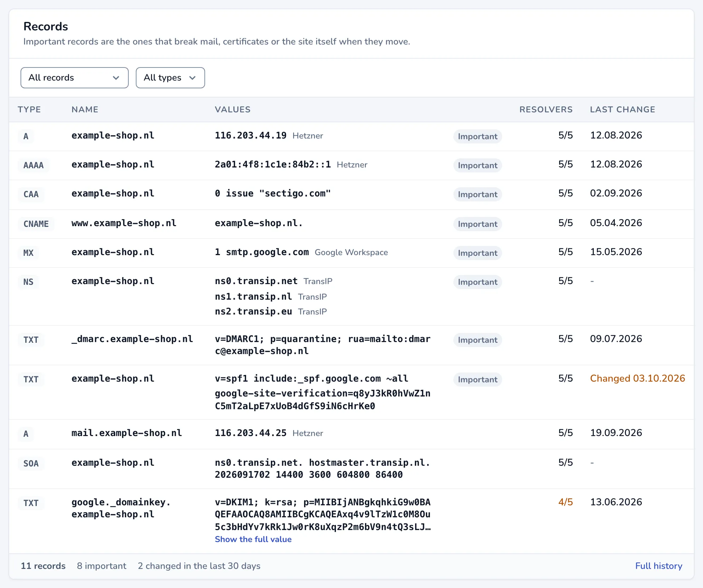The image size is (703, 588).
Task: Click the date 02.09.2026
Action: click(x=616, y=193)
